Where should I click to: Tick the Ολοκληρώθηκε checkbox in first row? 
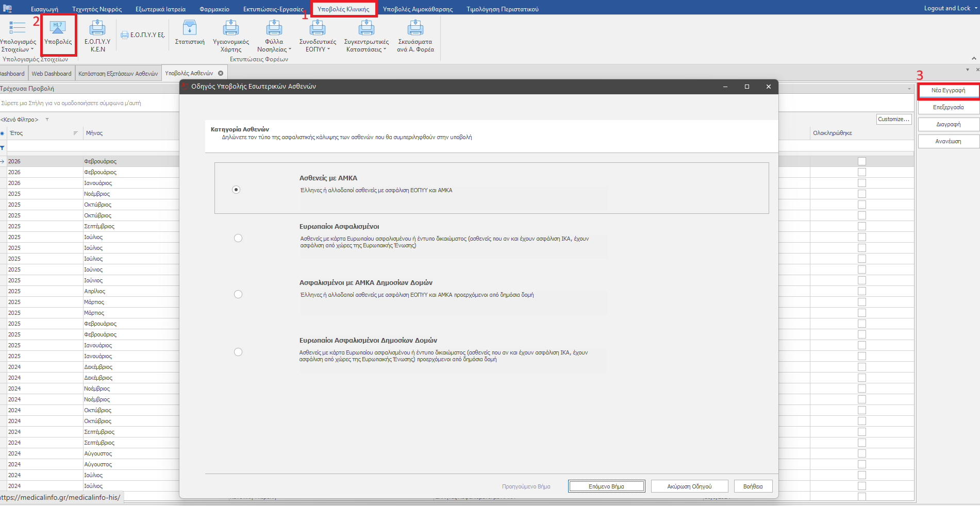click(x=862, y=161)
